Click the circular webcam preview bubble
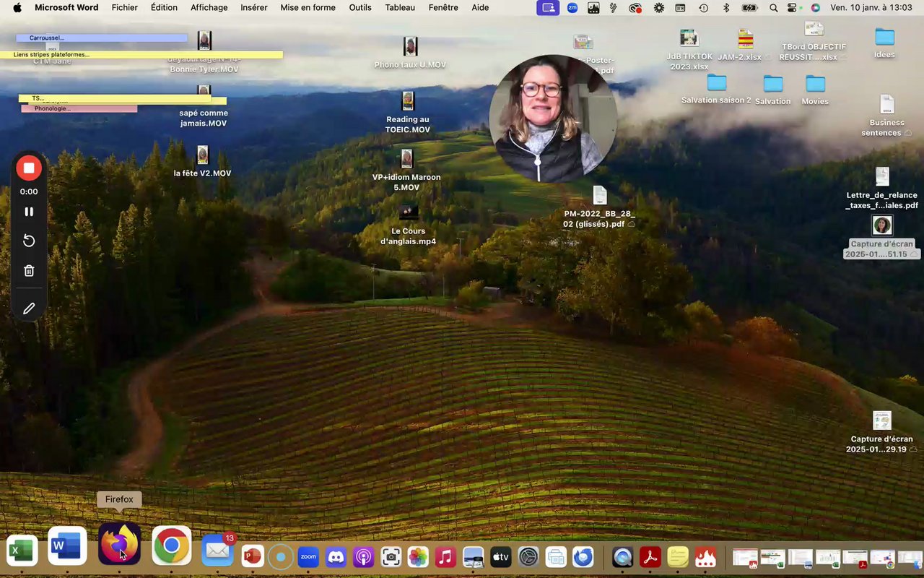 click(x=553, y=118)
